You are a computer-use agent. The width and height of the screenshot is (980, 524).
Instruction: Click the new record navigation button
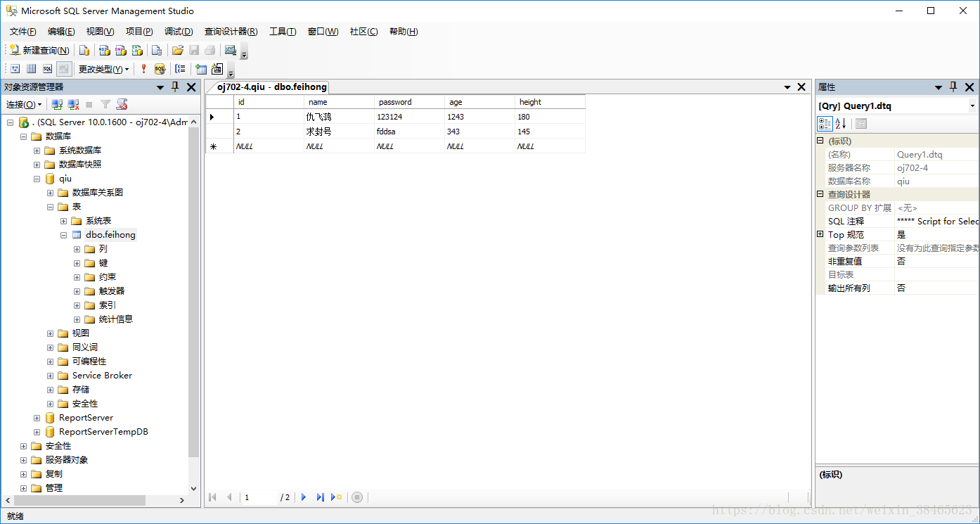pyautogui.click(x=337, y=497)
